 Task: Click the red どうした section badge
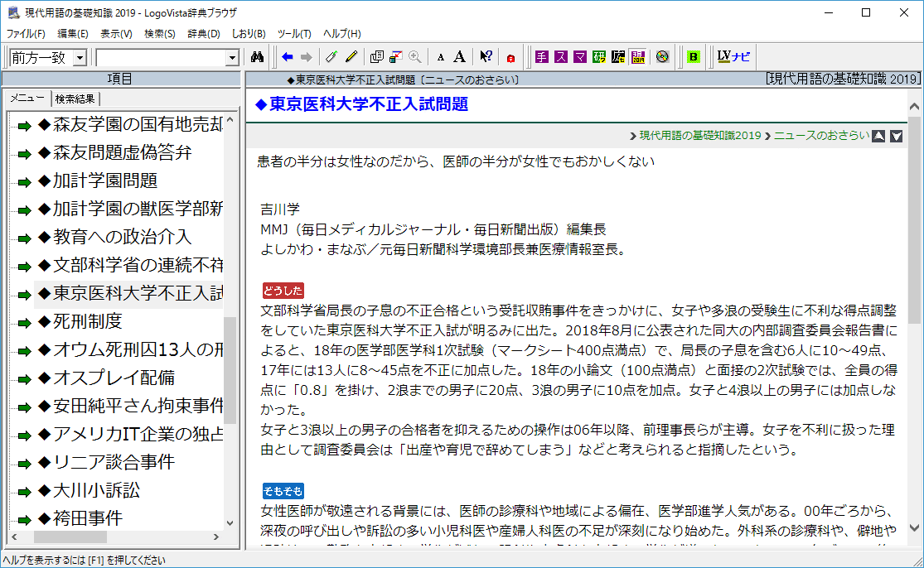click(x=283, y=291)
